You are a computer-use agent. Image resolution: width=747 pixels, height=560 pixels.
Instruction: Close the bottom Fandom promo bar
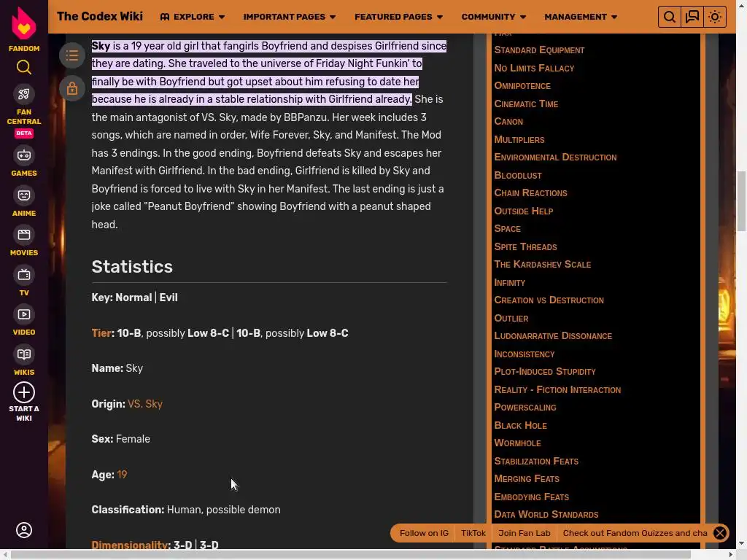tap(720, 533)
